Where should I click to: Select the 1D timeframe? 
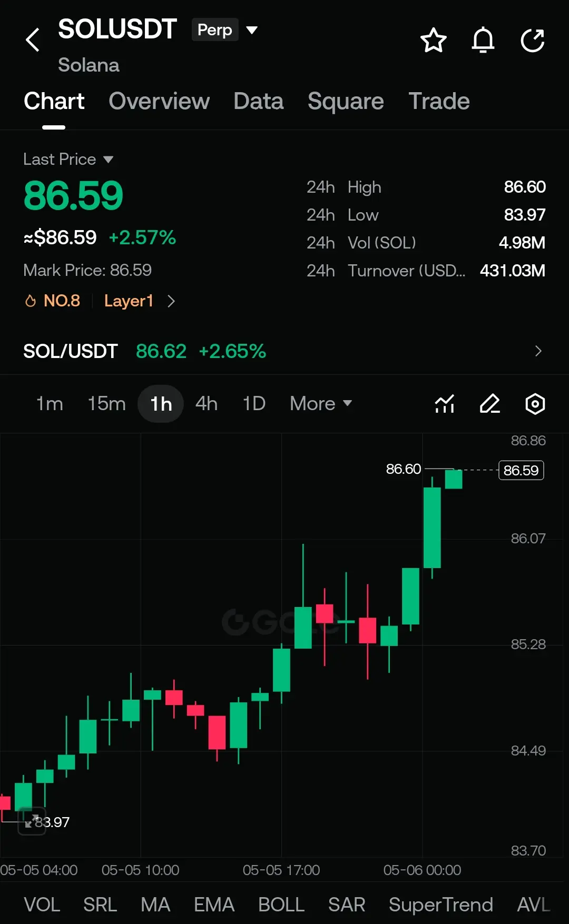[254, 404]
